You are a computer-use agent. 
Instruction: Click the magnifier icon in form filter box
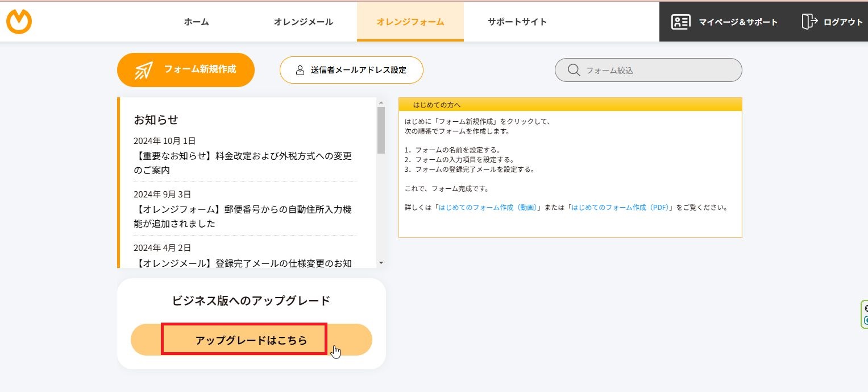tap(574, 70)
